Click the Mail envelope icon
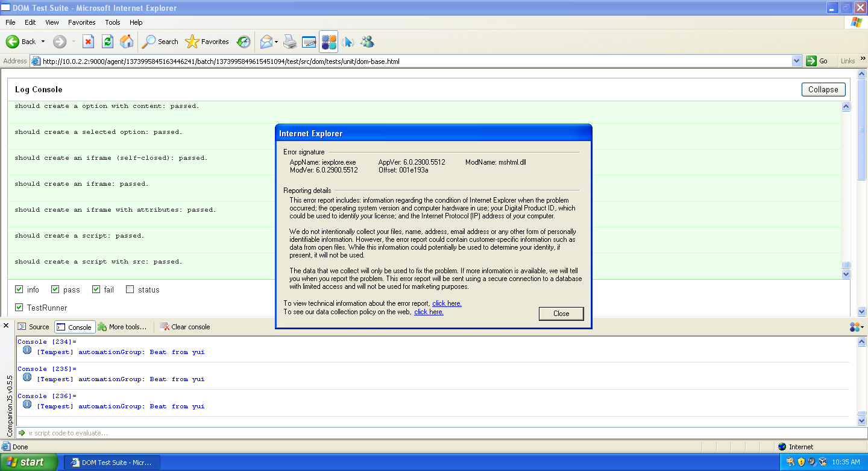This screenshot has width=868, height=471. point(266,42)
